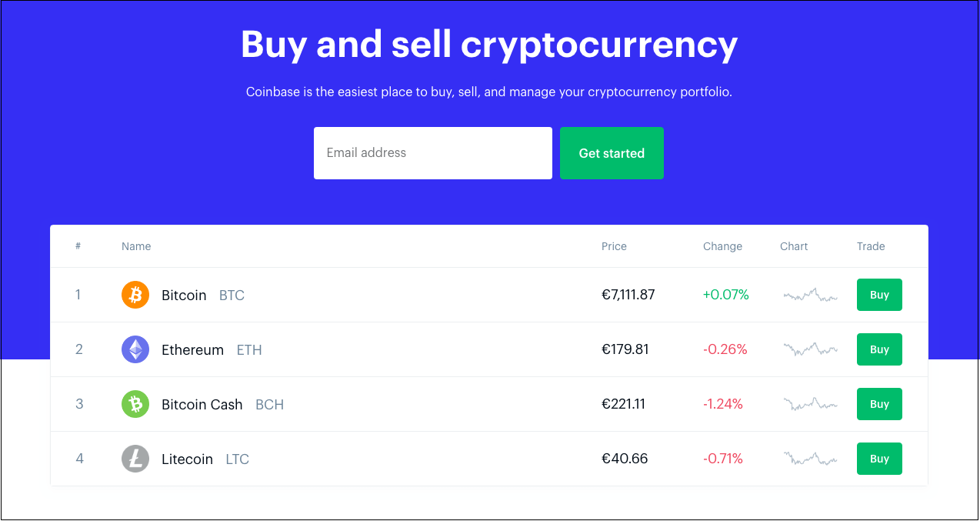Click the Get started button
Image resolution: width=980 pixels, height=521 pixels.
click(x=612, y=153)
